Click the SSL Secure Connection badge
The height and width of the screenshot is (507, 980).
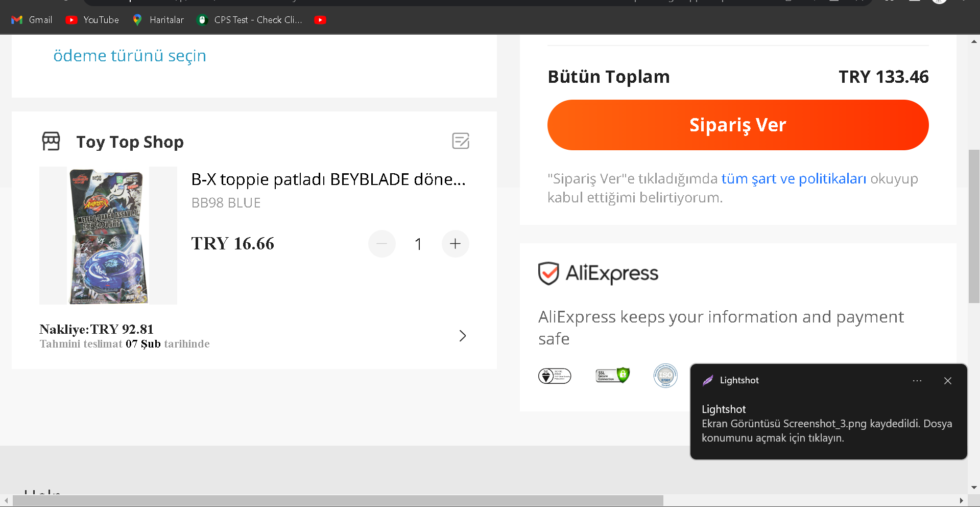coord(612,376)
